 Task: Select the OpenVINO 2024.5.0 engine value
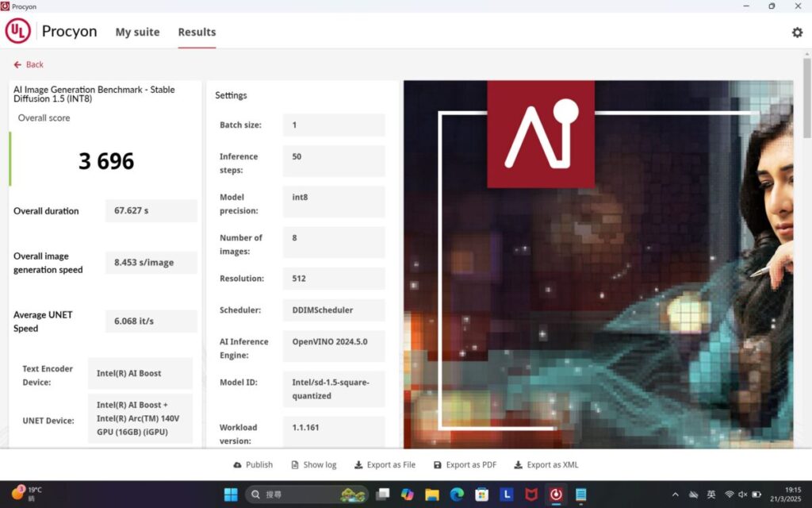click(x=334, y=346)
